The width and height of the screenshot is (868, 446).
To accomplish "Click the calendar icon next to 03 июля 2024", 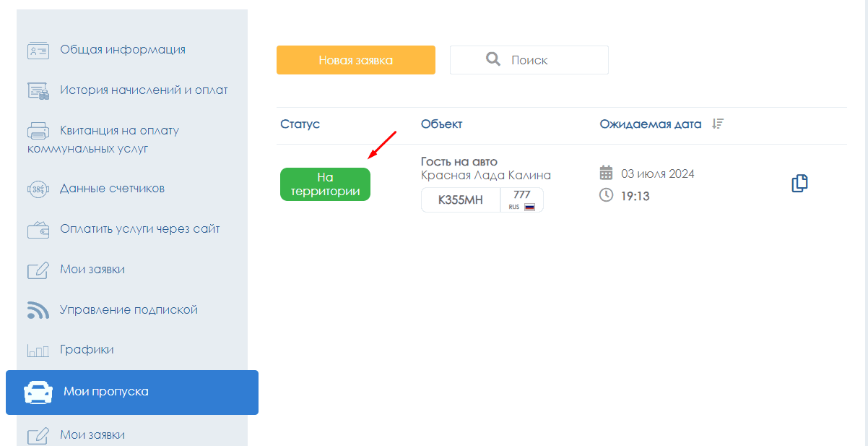I will 607,173.
